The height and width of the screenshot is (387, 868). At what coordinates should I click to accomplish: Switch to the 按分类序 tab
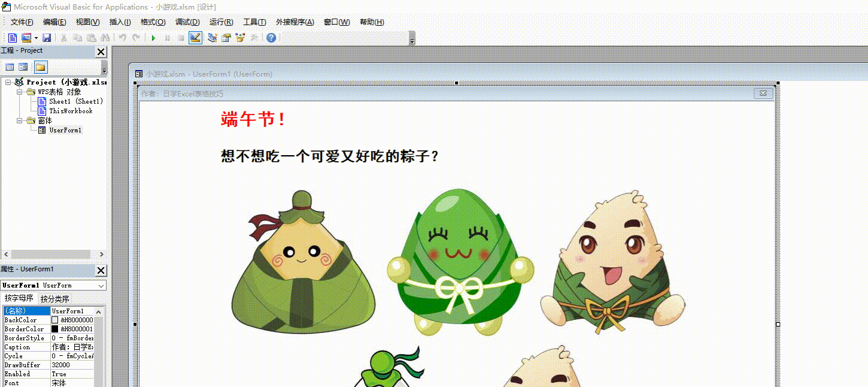tap(54, 298)
